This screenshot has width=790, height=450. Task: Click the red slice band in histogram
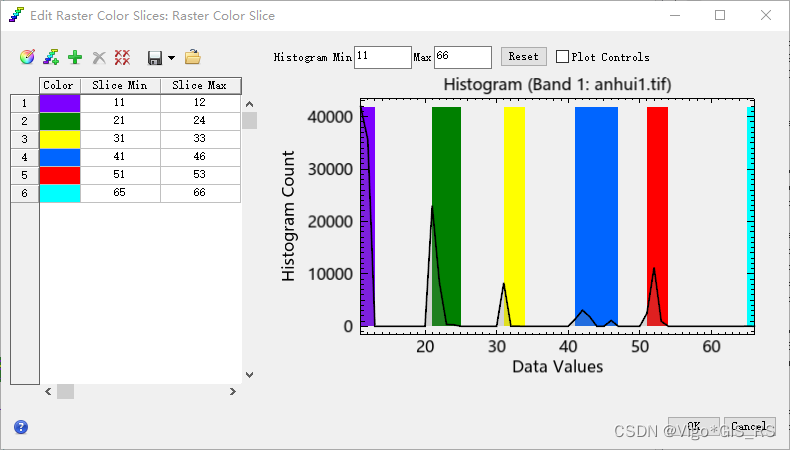tap(657, 216)
